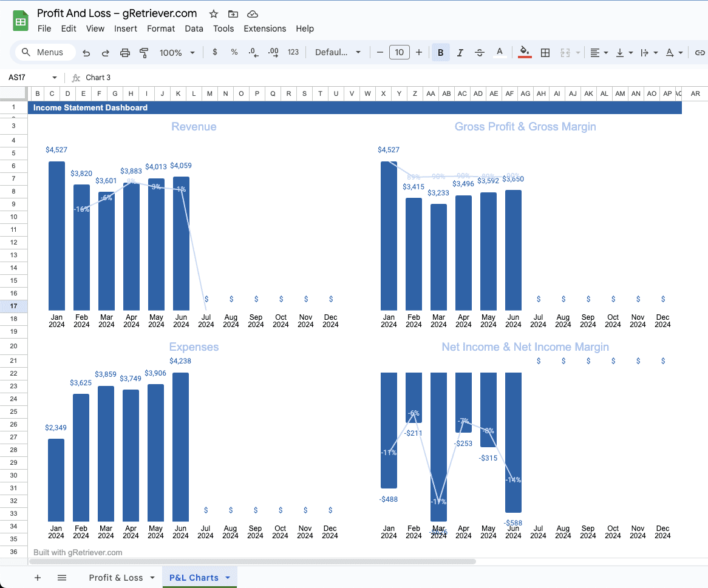Select row 17 header
The image size is (708, 588).
click(13, 306)
